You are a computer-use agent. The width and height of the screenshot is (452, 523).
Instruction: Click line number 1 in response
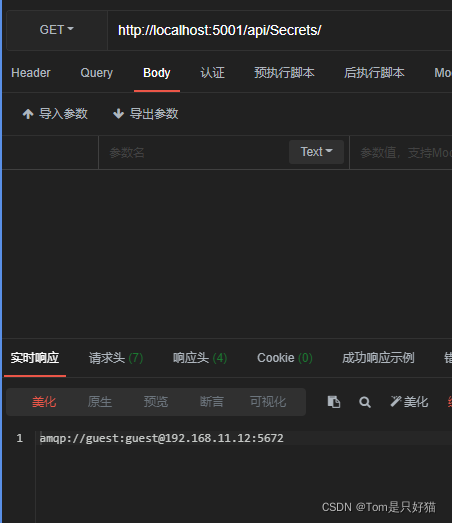pyautogui.click(x=20, y=438)
